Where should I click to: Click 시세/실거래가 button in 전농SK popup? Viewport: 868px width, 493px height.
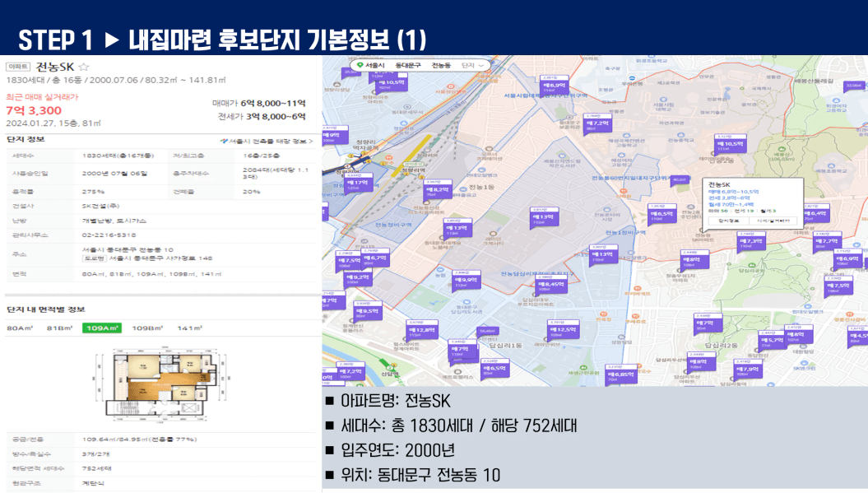773,221
